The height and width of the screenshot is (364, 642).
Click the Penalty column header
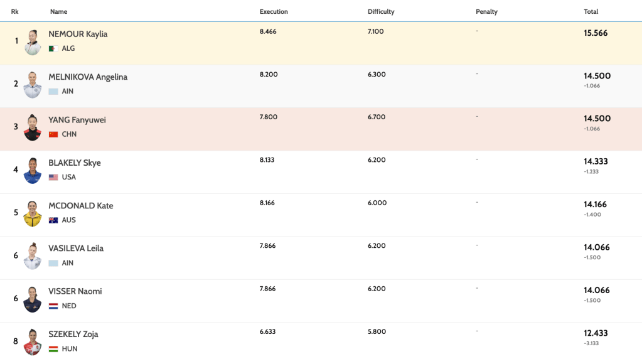[486, 11]
